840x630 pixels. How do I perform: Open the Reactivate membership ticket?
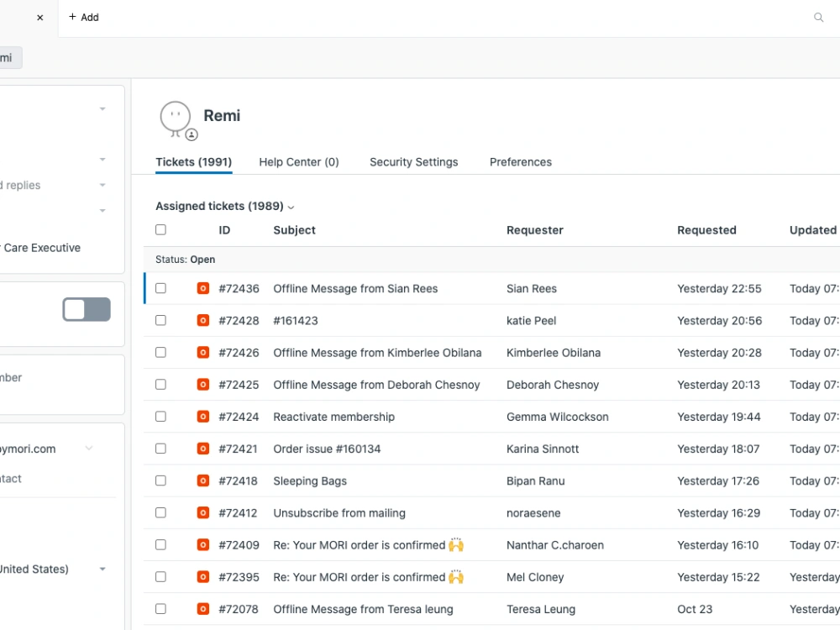(333, 417)
